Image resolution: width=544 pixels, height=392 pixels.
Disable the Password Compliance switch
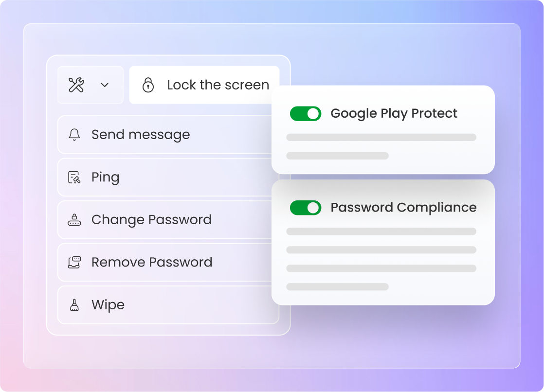click(x=306, y=208)
